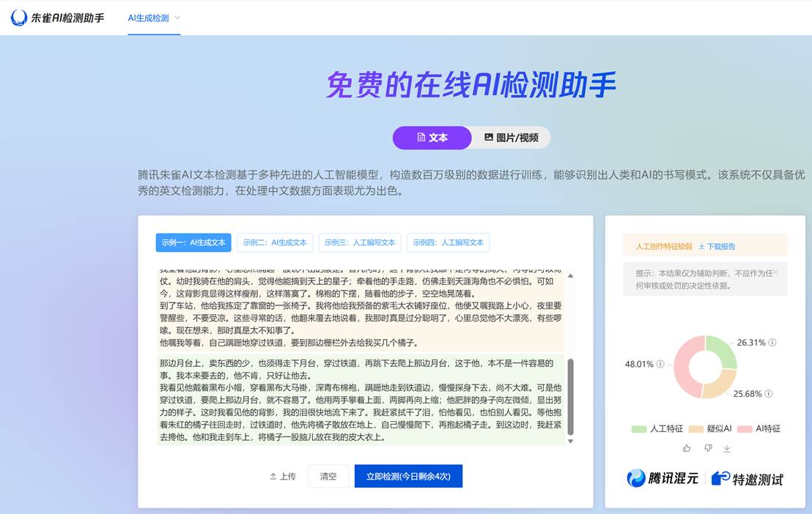812x514 pixels.
Task: Click info icon next to 25.68%
Action: pyautogui.click(x=769, y=393)
